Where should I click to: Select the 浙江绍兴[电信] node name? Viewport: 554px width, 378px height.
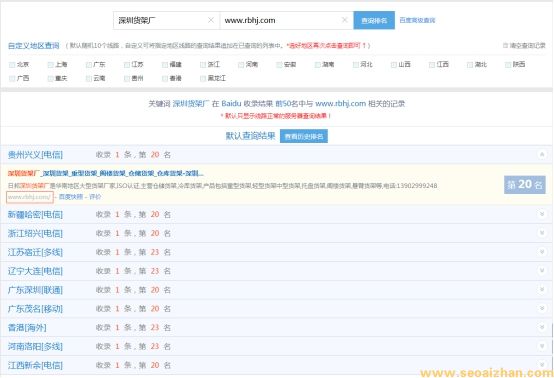point(35,233)
